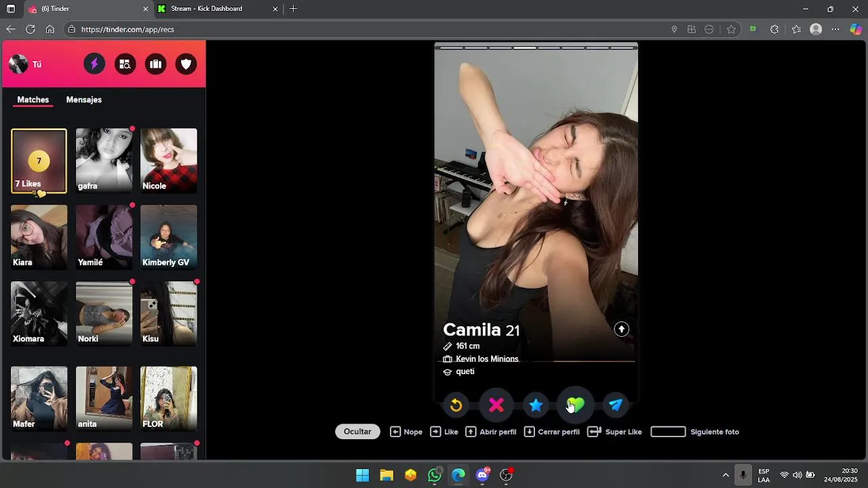Open the 7 Likes card
The height and width of the screenshot is (488, 868).
39,161
